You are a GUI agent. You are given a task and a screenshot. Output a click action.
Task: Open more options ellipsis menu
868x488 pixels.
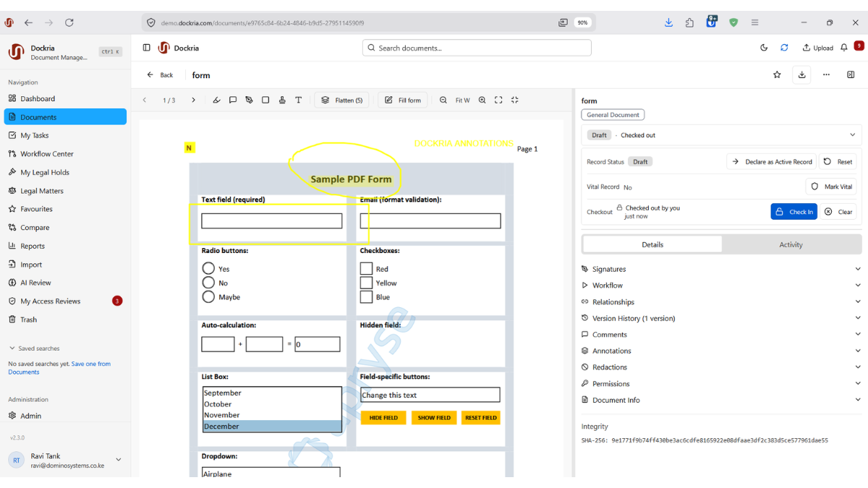(826, 74)
